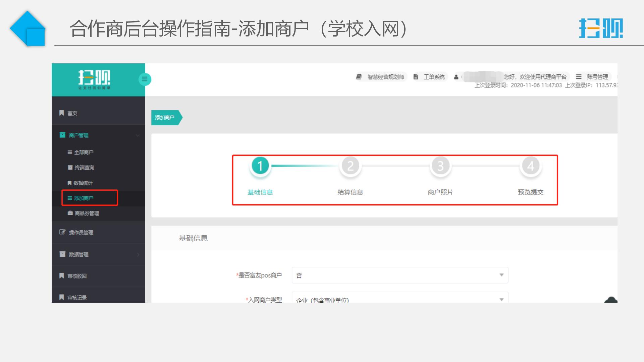This screenshot has height=362, width=644.
Task: Open 智慧经营规划师 link
Action: [x=386, y=77]
